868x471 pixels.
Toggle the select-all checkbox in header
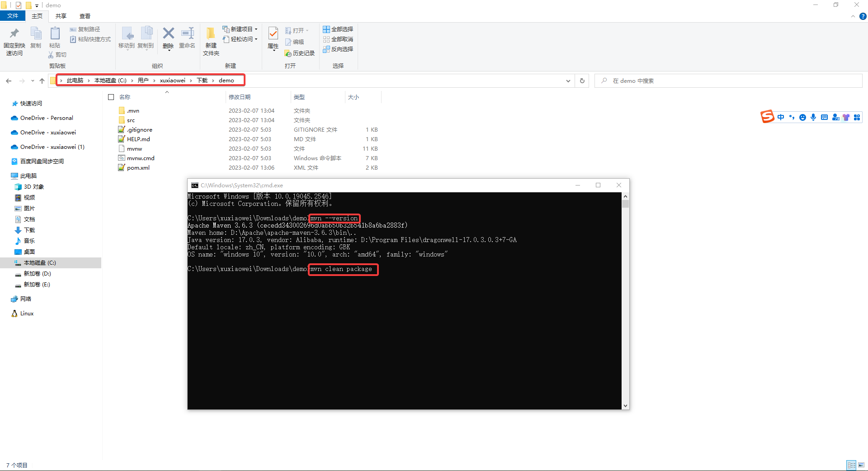point(111,97)
